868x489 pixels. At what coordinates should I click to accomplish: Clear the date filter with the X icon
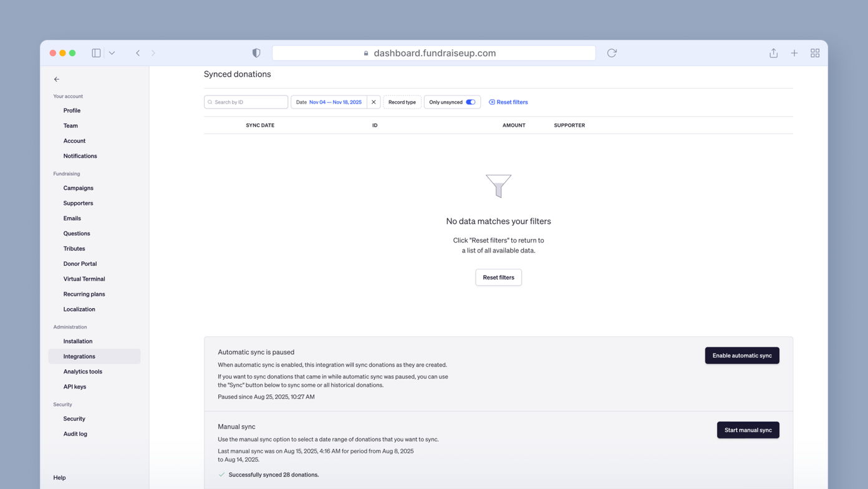(373, 102)
